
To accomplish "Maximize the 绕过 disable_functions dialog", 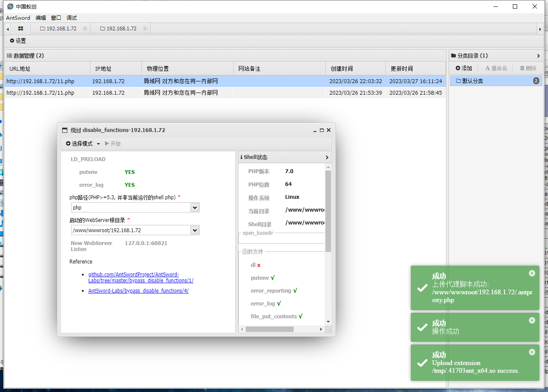I will tap(322, 130).
